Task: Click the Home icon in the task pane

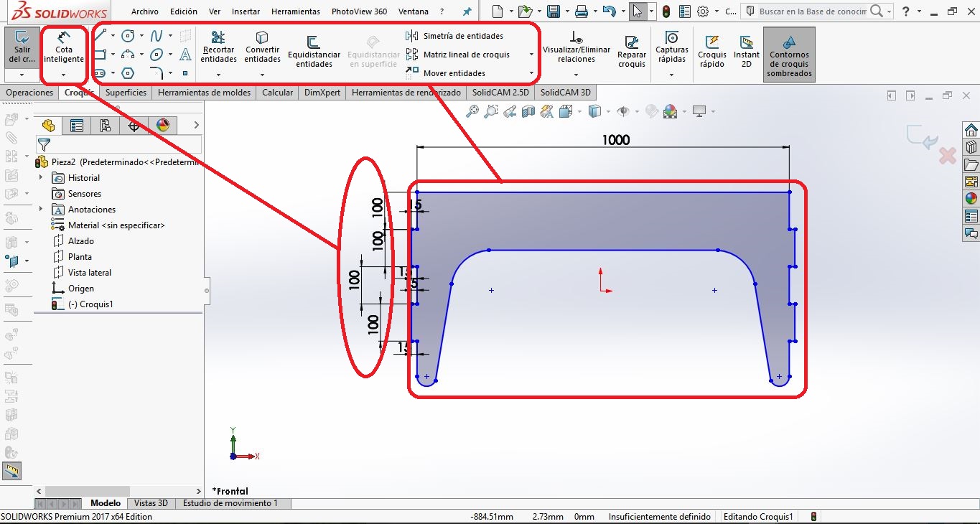Action: 971,130
